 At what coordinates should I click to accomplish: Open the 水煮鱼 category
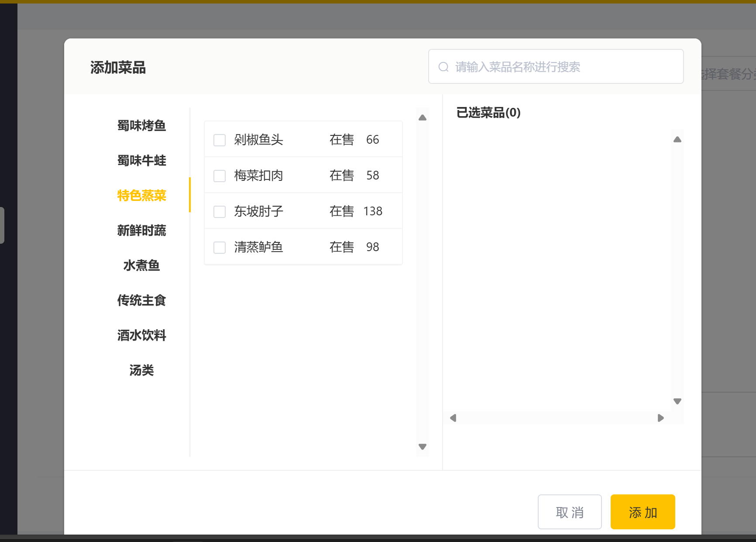pos(141,265)
